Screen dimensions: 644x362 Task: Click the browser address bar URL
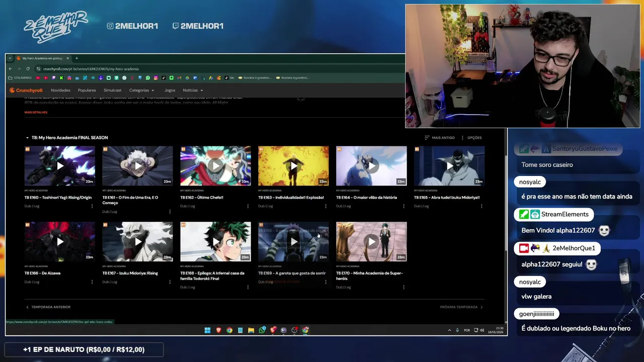click(91, 69)
